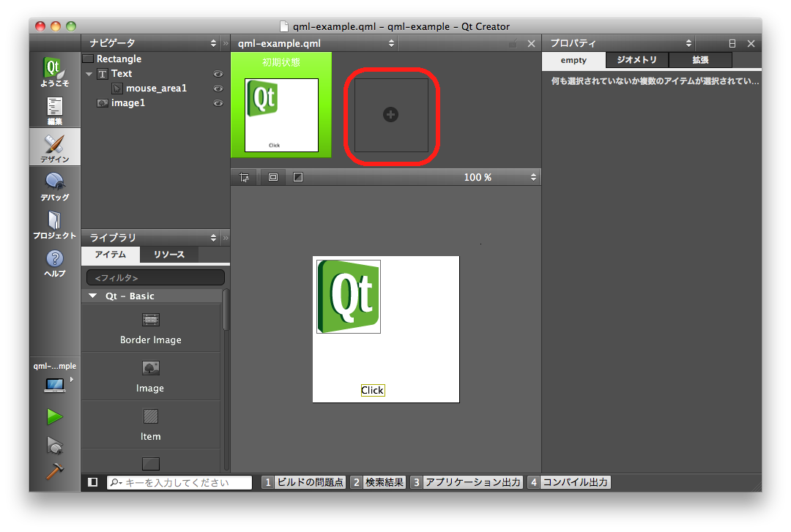Add a new state with plus thumbnail
The width and height of the screenshot is (791, 532).
(x=391, y=115)
